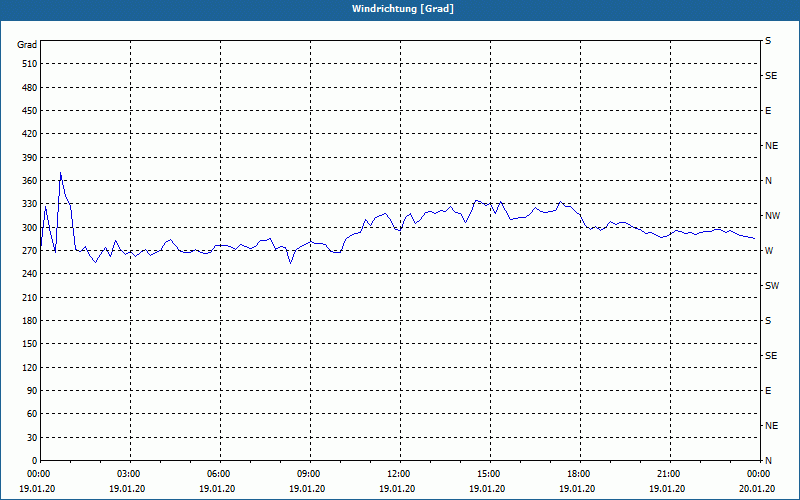Click the 20.01.20 date label
800x500 pixels.
[x=757, y=489]
